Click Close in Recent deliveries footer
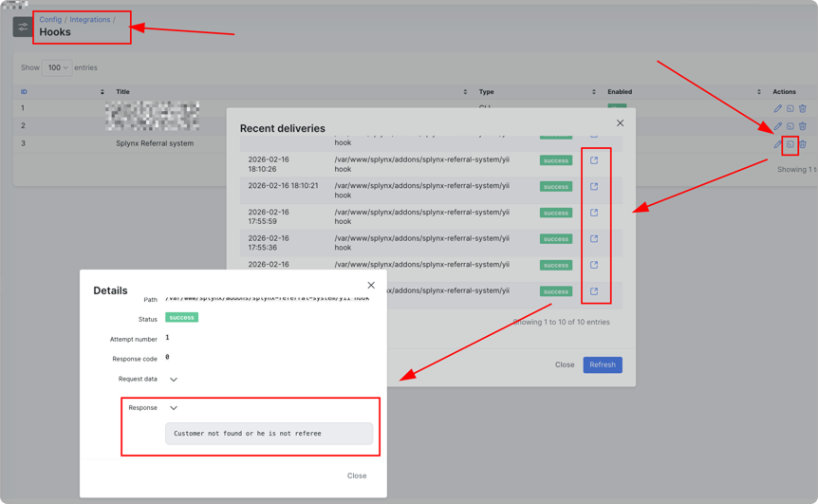Screen dimensions: 818x504 pos(564,364)
